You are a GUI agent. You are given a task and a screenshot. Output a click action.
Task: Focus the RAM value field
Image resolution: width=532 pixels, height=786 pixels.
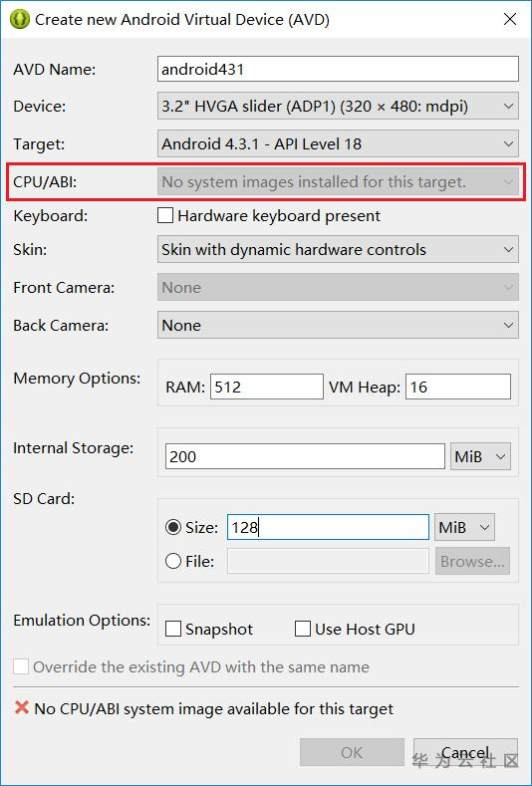[267, 387]
